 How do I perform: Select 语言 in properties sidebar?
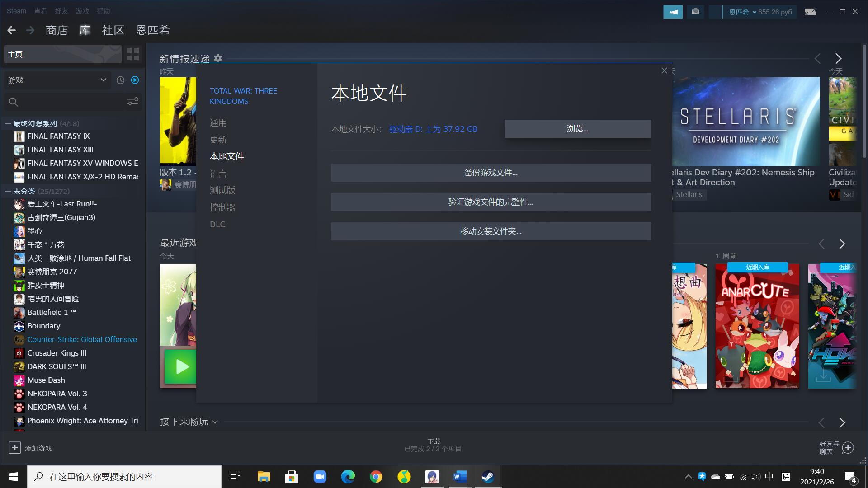[x=218, y=174]
